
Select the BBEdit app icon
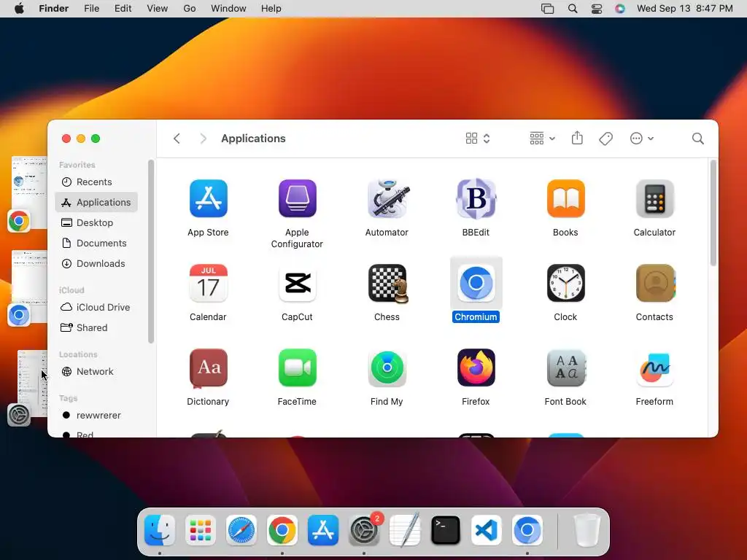pyautogui.click(x=476, y=198)
